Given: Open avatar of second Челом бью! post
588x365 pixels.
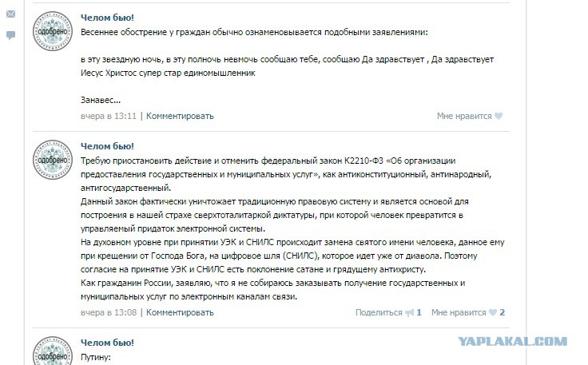Looking at the screenshot, I should coord(53,160).
